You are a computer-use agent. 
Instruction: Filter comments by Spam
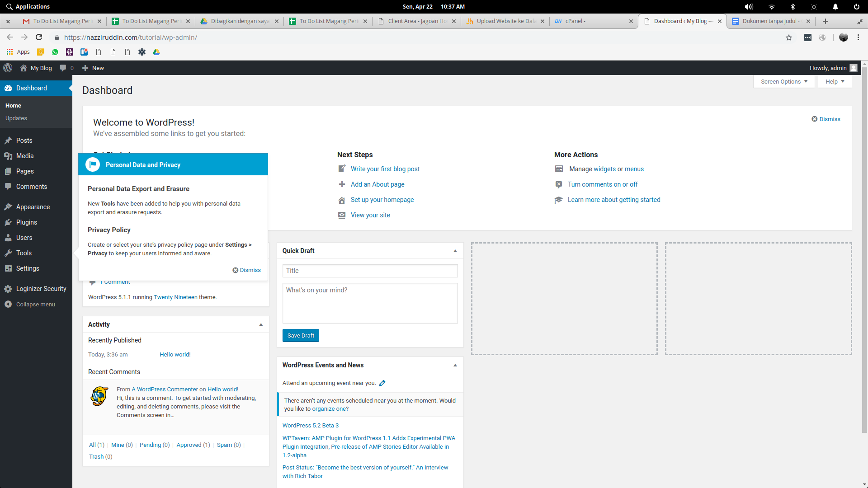(x=224, y=445)
